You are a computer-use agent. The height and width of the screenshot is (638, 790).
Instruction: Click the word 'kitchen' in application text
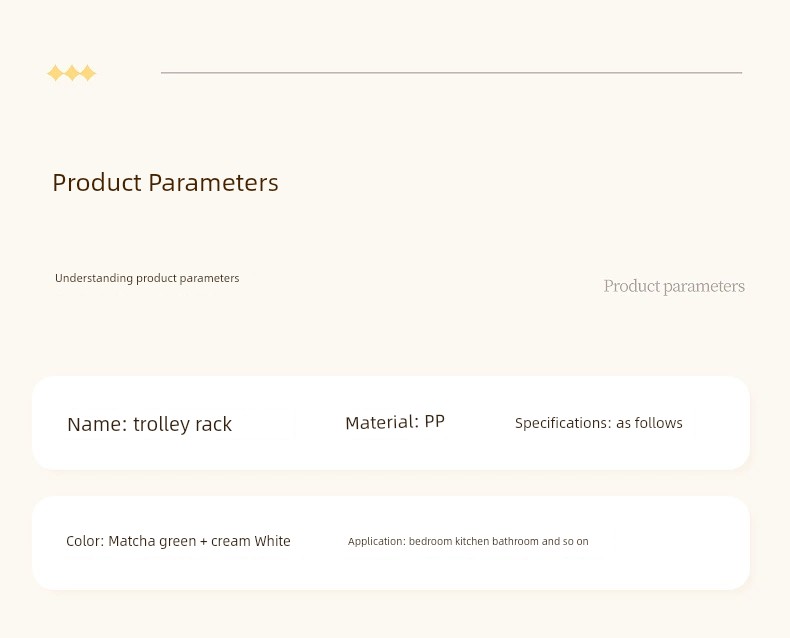tap(472, 541)
